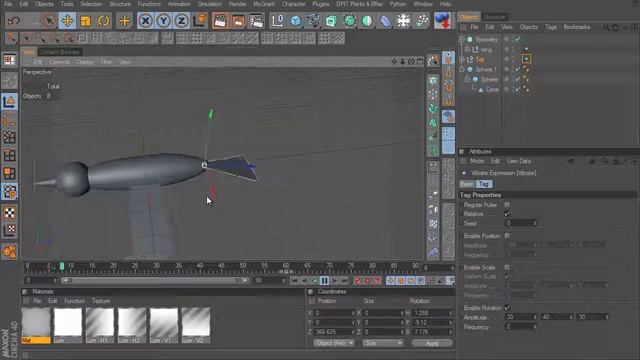Select the Lum -H1 material swatch
640x360 pixels.
(100, 325)
